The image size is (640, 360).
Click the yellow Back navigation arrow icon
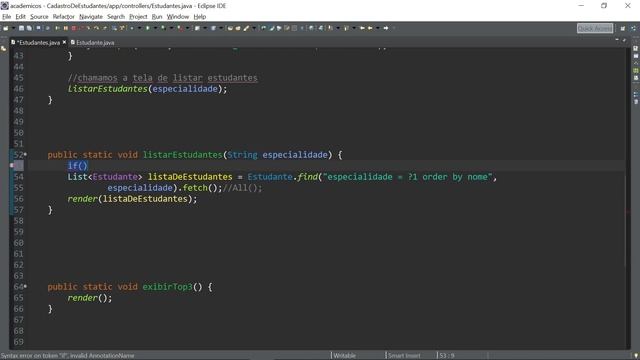[x=369, y=28]
